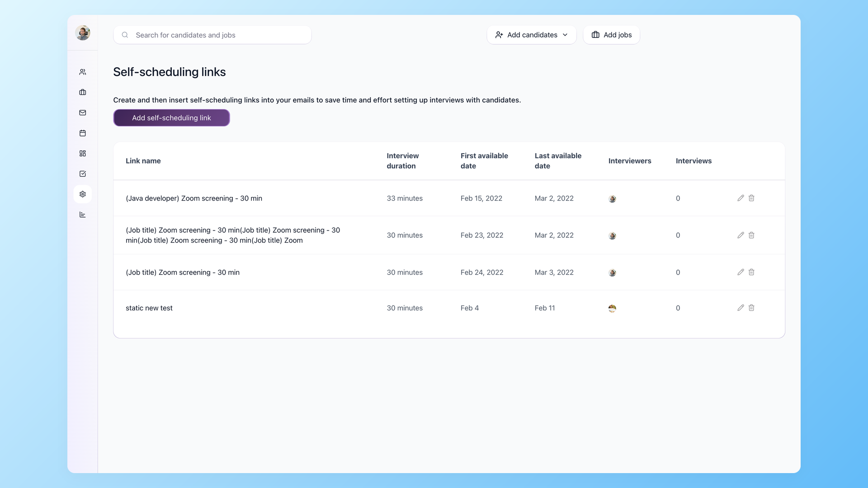Viewport: 868px width, 488px height.
Task: Click the Interviewers column header
Action: pos(630,161)
